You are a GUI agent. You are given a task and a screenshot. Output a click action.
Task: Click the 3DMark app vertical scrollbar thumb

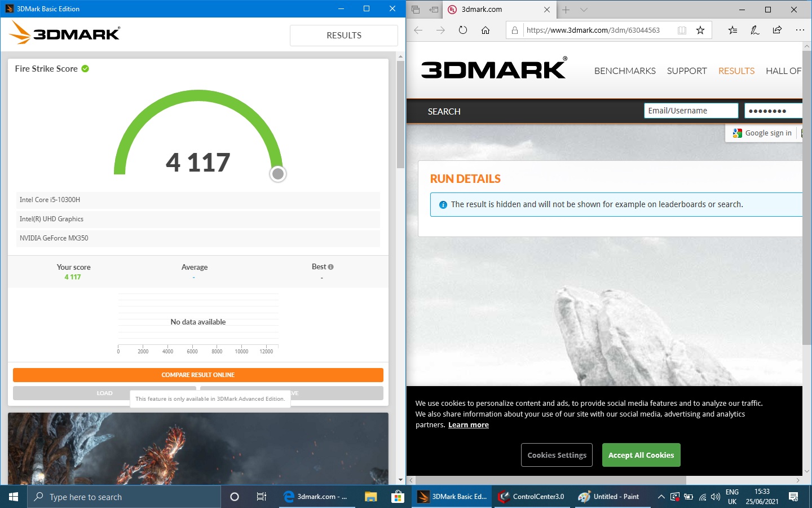[x=401, y=115]
